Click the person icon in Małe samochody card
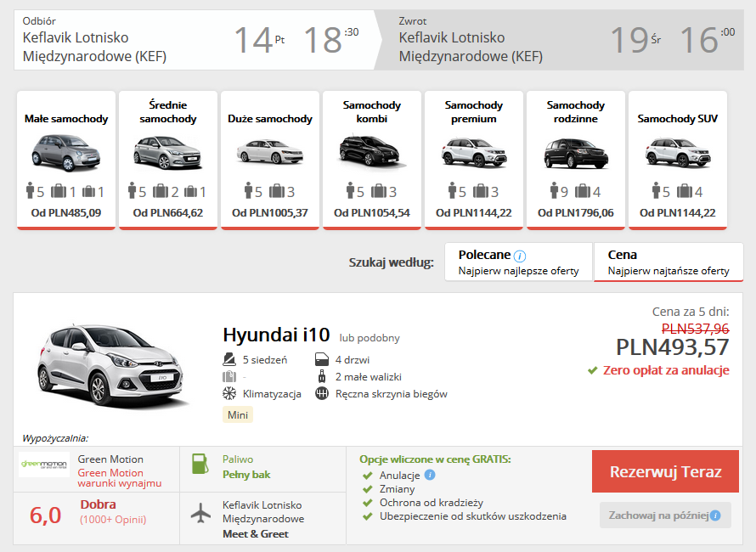This screenshot has width=756, height=552. point(31,190)
